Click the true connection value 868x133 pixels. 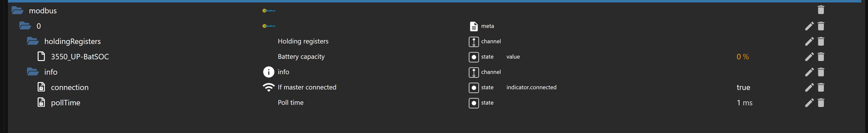pos(743,88)
